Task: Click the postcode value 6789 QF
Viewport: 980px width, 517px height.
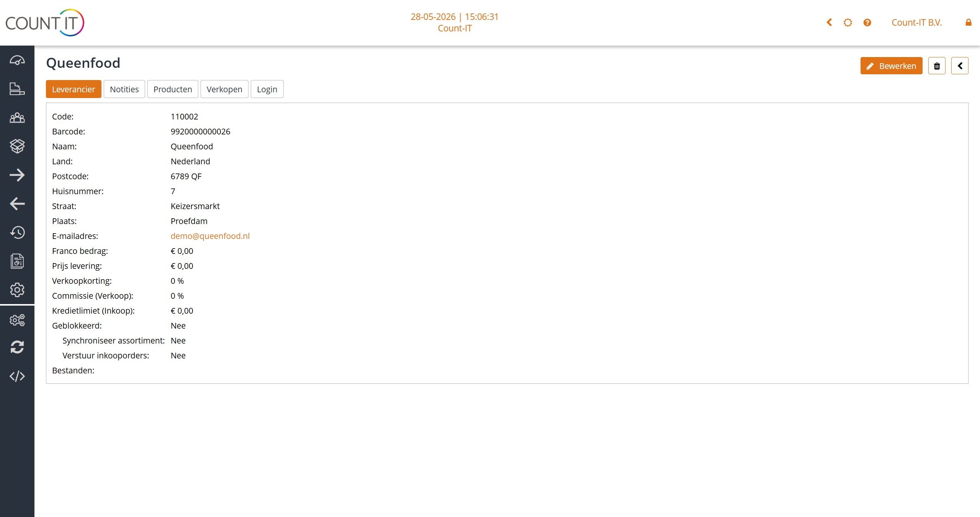Action: tap(186, 176)
